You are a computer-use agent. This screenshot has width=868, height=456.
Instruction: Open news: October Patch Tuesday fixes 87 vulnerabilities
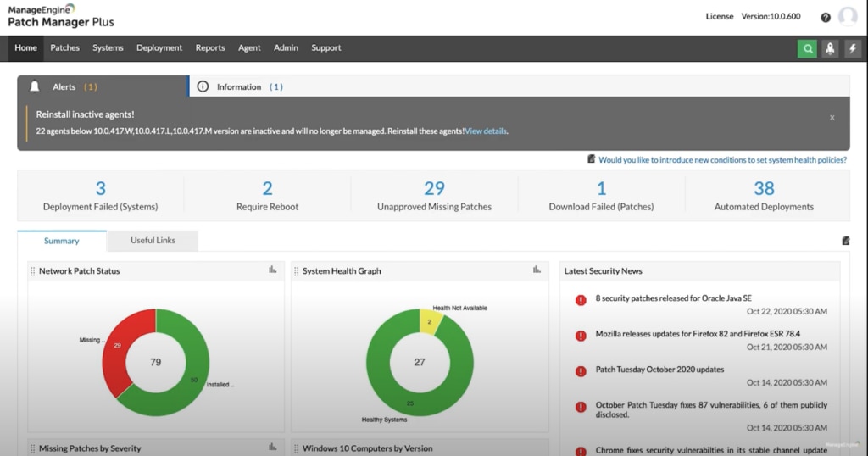point(711,409)
